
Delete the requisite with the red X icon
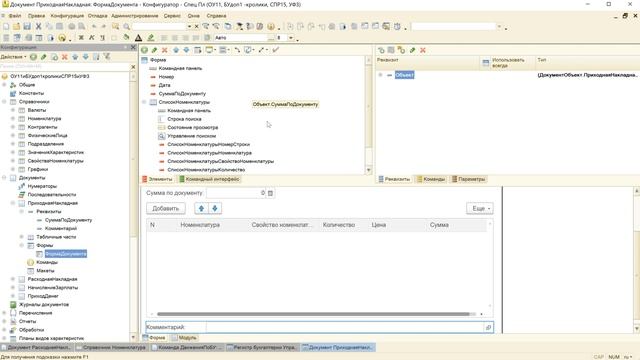(423, 50)
